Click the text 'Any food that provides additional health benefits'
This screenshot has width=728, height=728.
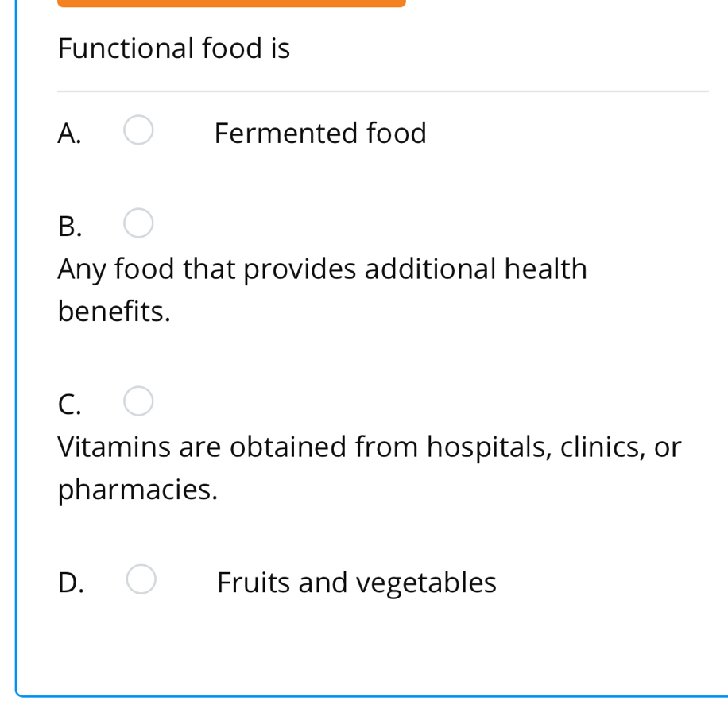pyautogui.click(x=322, y=289)
